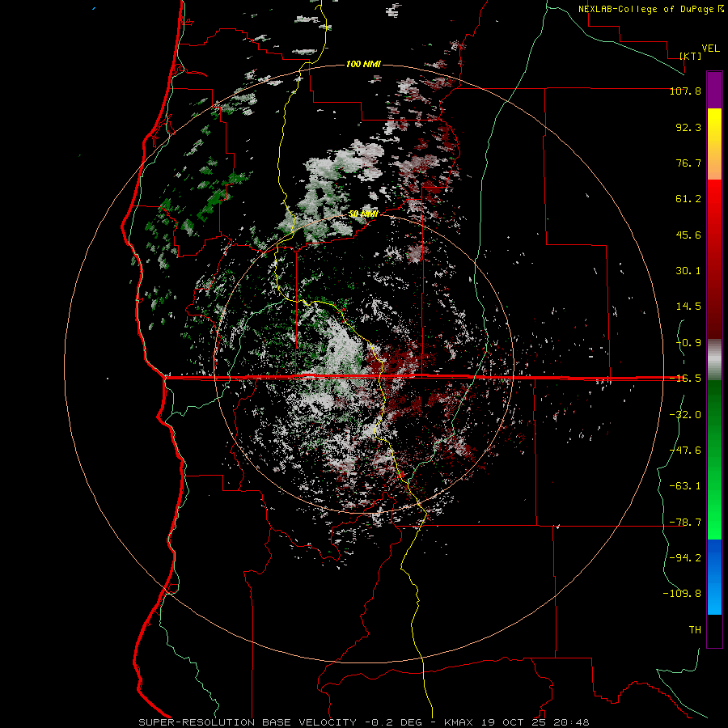The height and width of the screenshot is (728, 728).
Task: Click the bright green segment of color bar
Action: [x=714, y=459]
